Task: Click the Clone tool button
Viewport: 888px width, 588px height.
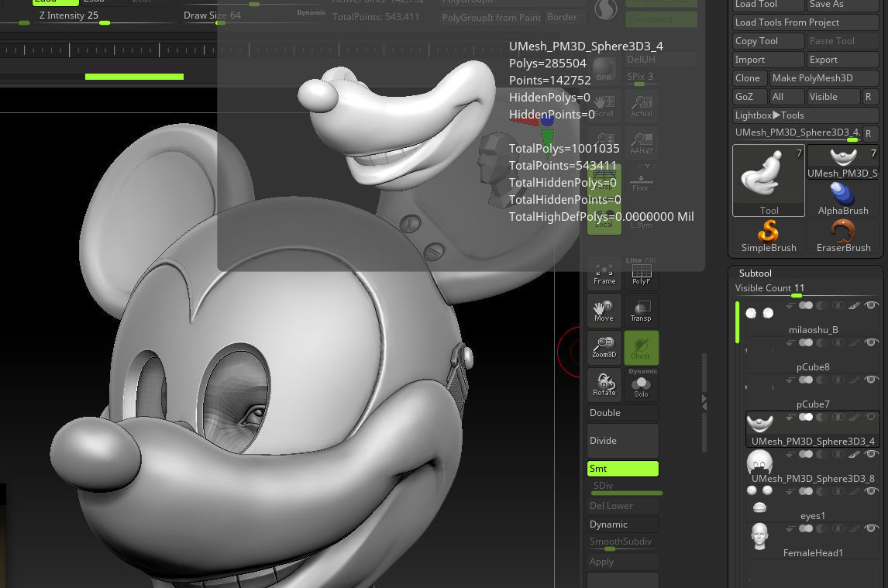Action: [x=750, y=78]
